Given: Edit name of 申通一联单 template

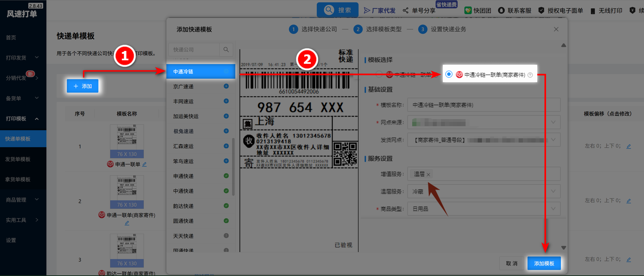Looking at the screenshot, I should pos(145,164).
